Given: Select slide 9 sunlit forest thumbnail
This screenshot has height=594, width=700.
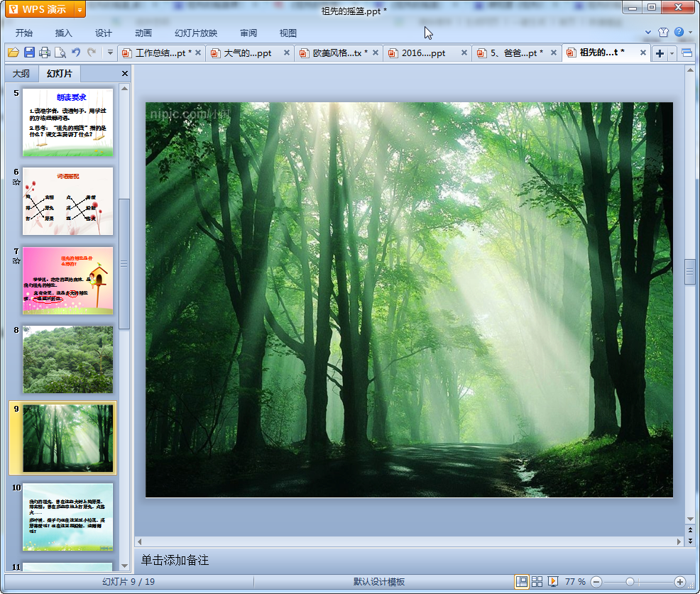Looking at the screenshot, I should point(68,439).
